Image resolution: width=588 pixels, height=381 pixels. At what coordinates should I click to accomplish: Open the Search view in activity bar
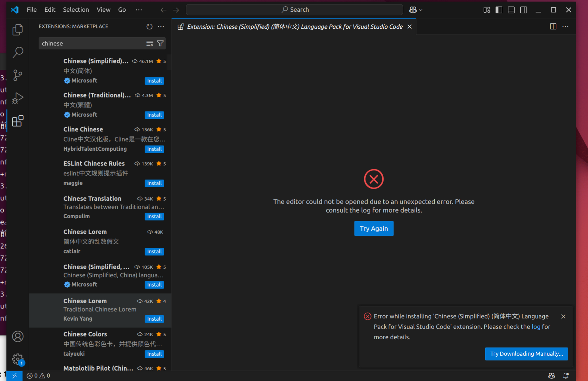pos(18,52)
